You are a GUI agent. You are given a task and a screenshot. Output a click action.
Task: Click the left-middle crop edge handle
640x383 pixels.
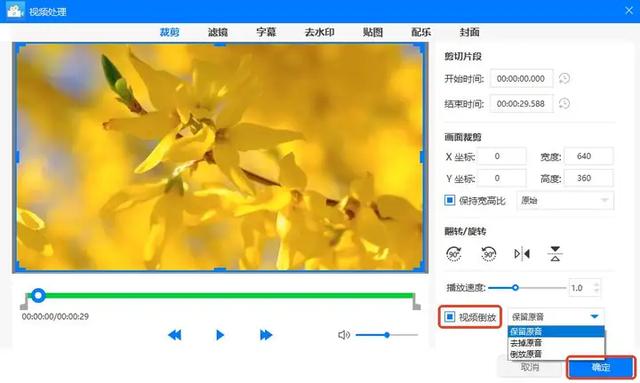coord(17,156)
